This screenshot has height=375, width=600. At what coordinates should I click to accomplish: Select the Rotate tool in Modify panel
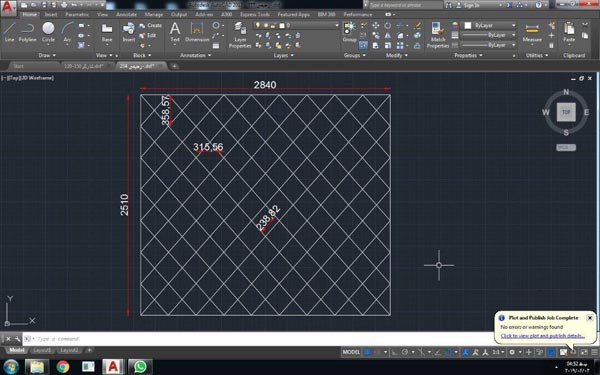click(388, 26)
